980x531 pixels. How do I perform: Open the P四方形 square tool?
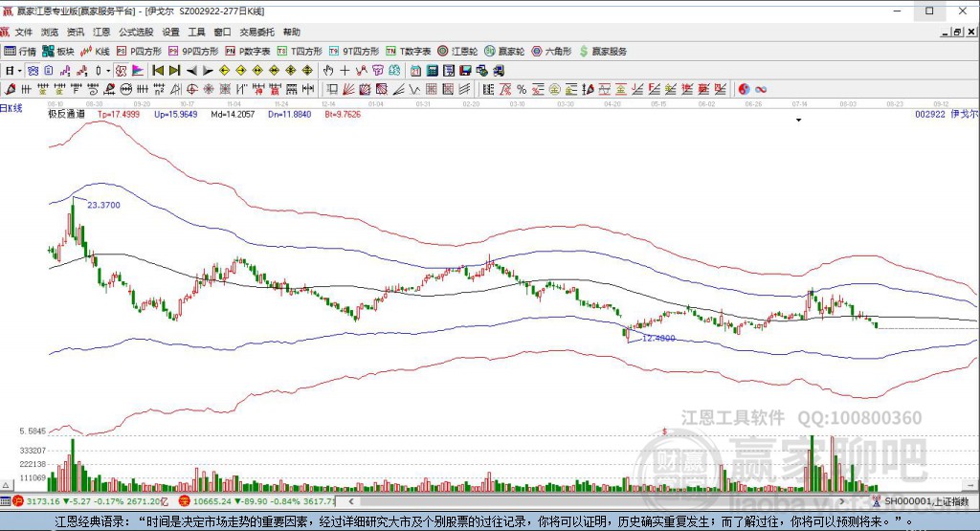pos(139,52)
